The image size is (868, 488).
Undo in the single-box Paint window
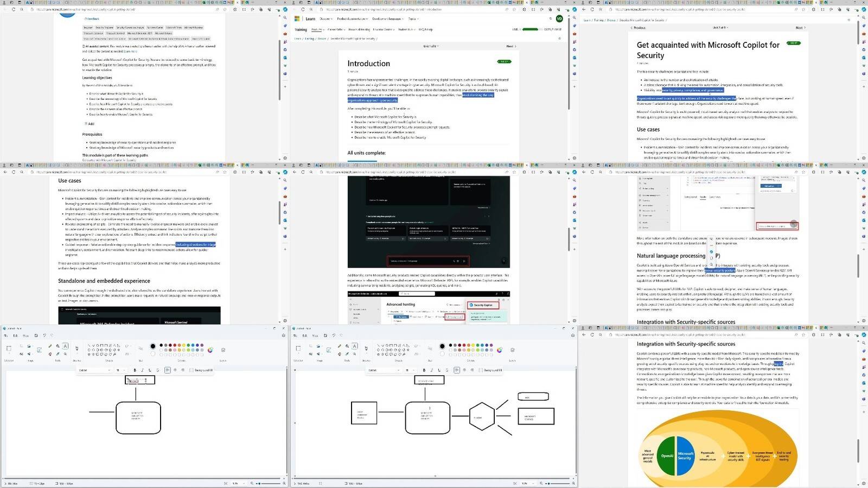[x=44, y=335]
